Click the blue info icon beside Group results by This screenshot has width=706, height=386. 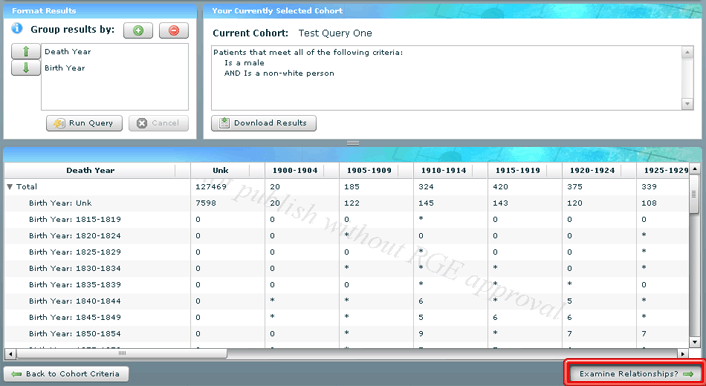click(17, 28)
